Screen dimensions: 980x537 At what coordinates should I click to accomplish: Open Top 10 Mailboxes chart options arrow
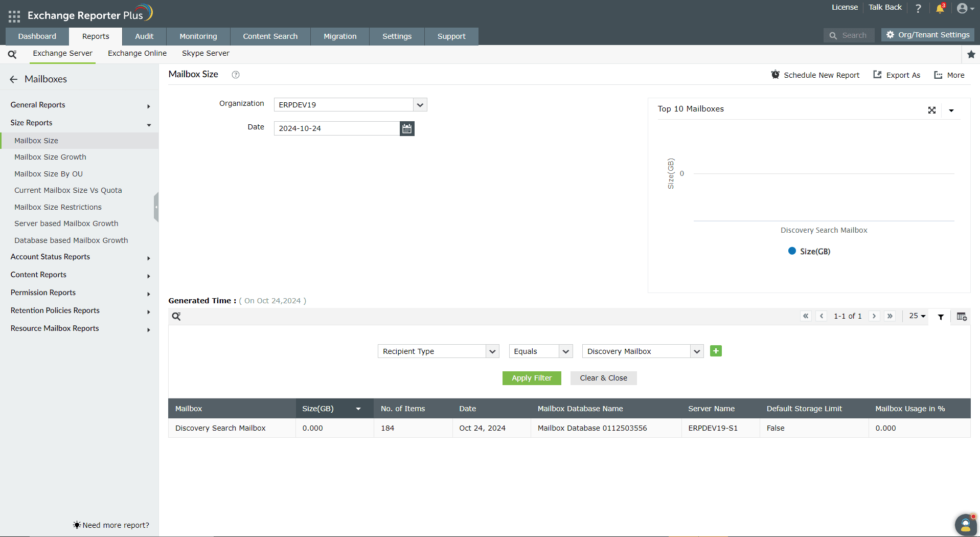click(951, 110)
